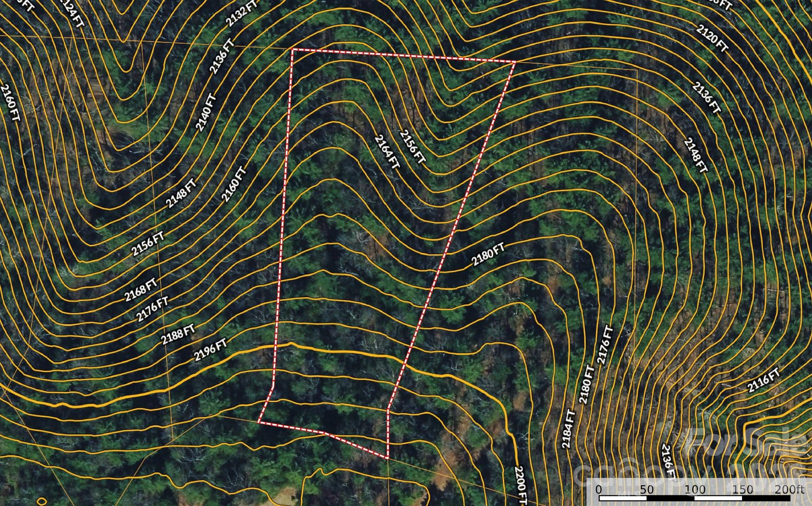The width and height of the screenshot is (812, 506).
Task: Click the 2184 FT contour label
Action: coord(568,429)
